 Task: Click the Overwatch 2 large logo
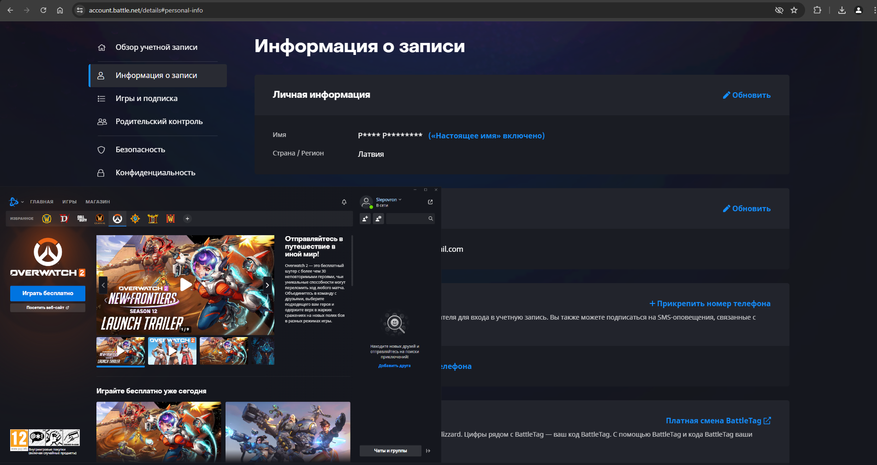click(48, 257)
